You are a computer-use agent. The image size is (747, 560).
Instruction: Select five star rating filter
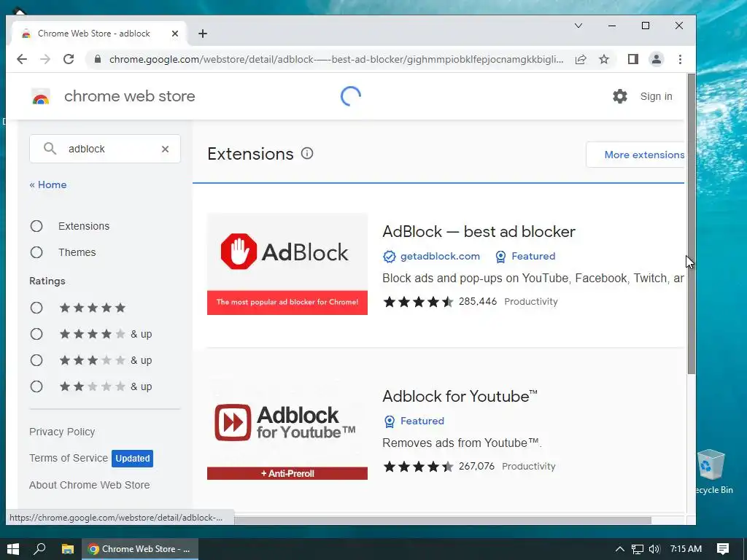tap(36, 308)
